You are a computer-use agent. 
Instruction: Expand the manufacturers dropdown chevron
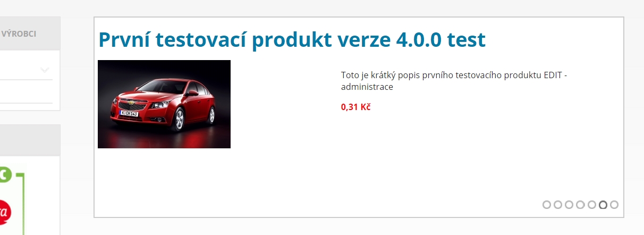[45, 70]
